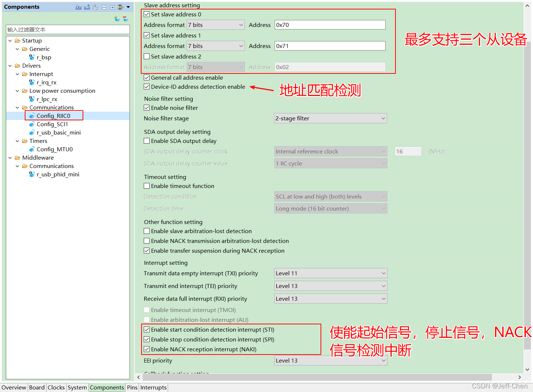Collapse the Middleware tree node arrow
Screen dimensions: 533x392
[x=10, y=157]
